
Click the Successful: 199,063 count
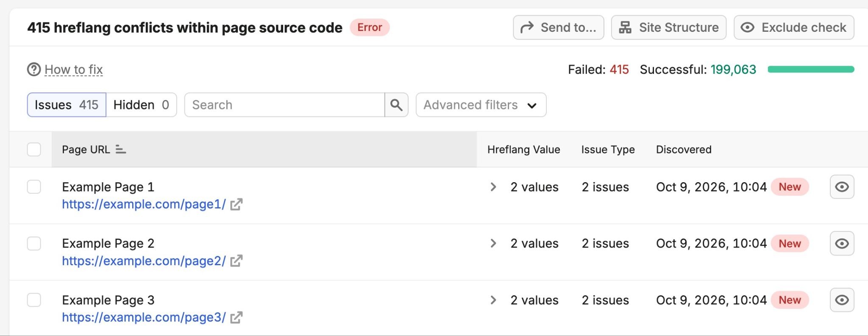click(x=698, y=69)
